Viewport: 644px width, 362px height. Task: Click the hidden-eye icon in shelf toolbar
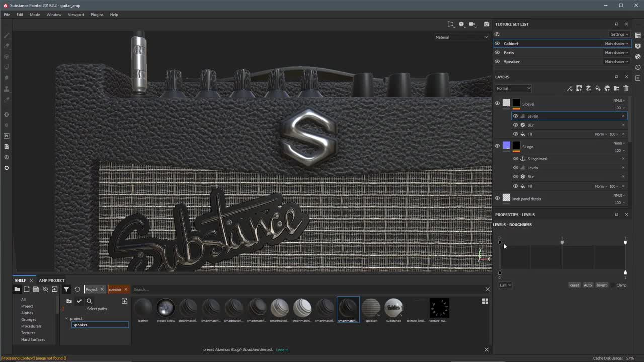(x=45, y=289)
